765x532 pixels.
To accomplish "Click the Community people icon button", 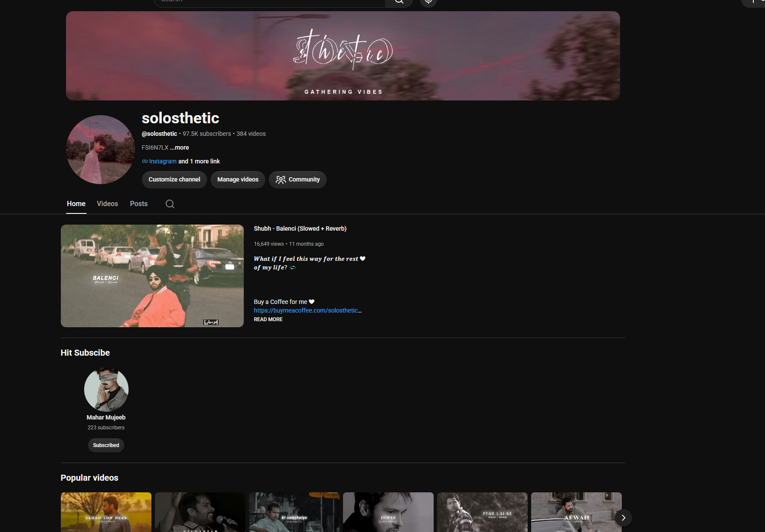I will point(298,180).
